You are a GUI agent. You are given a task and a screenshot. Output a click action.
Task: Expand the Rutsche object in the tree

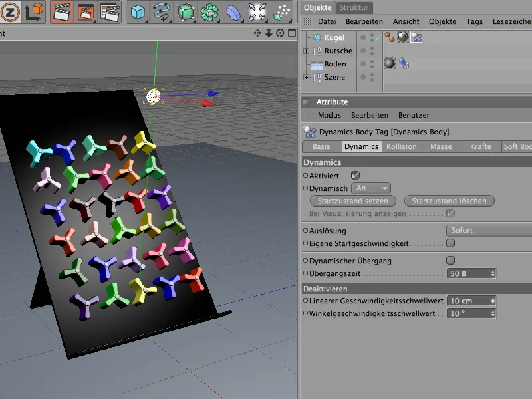tap(307, 51)
